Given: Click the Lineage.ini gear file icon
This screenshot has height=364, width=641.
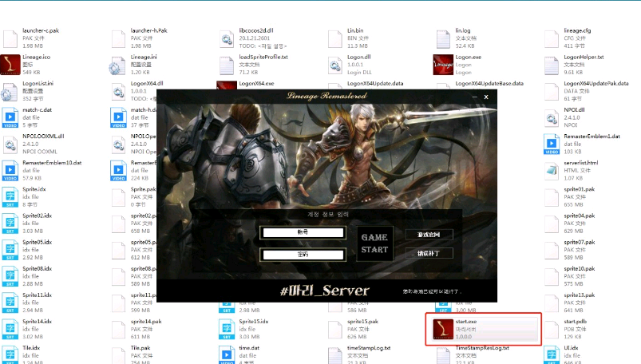Looking at the screenshot, I should (x=117, y=65).
